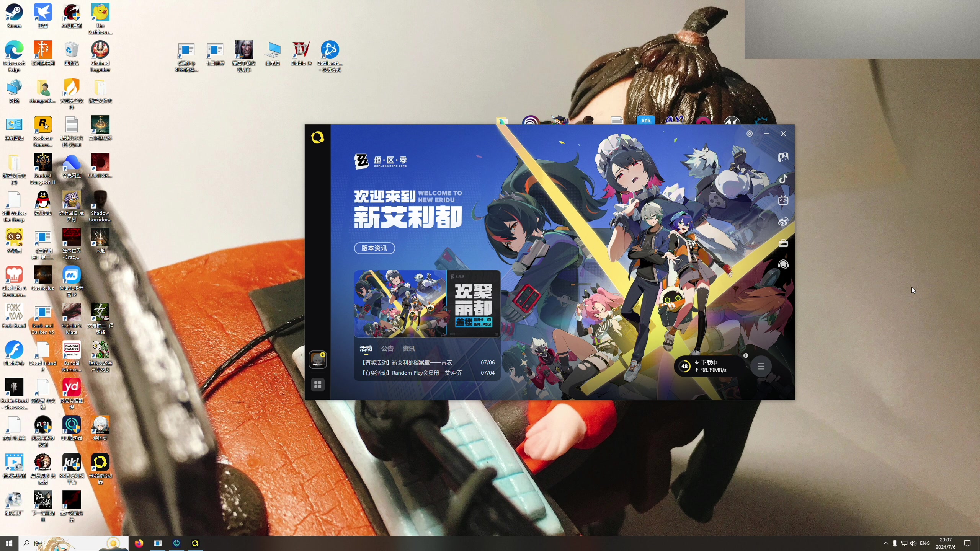Open the all-games grid icon
980x551 pixels.
(x=317, y=385)
